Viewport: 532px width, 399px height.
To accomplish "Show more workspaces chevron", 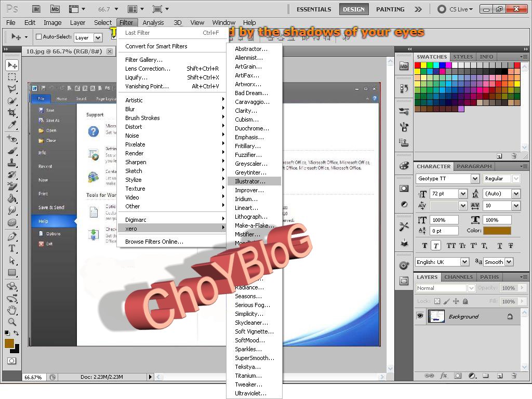I will tap(418, 9).
